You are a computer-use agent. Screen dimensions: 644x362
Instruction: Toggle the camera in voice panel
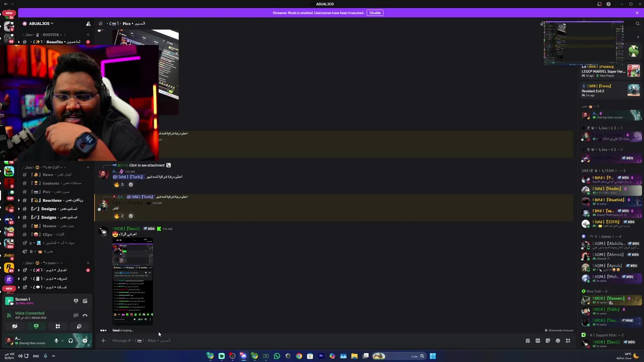coord(15,327)
